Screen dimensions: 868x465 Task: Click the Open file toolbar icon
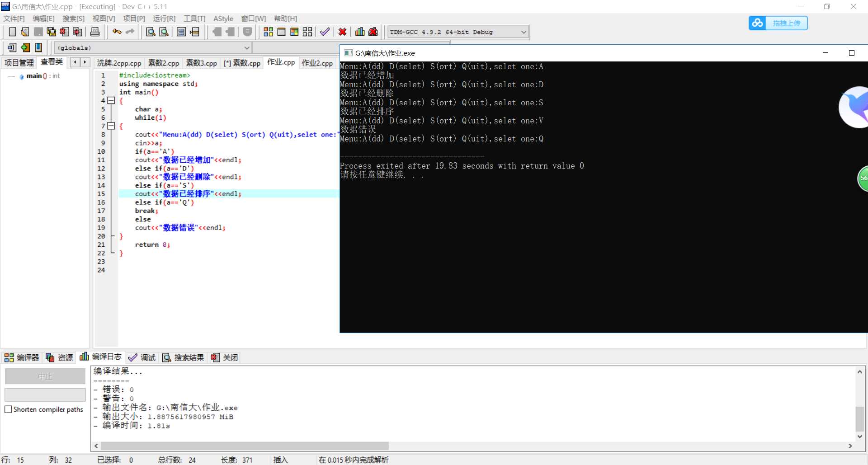(25, 32)
